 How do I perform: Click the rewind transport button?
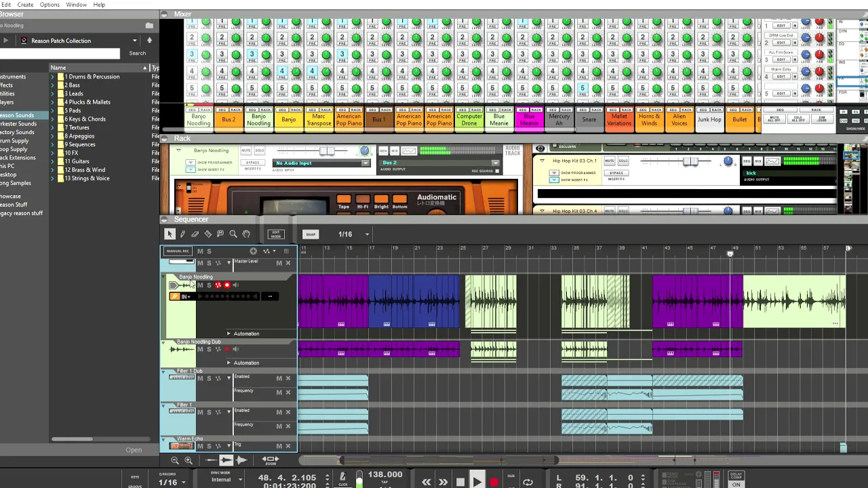pos(426,482)
